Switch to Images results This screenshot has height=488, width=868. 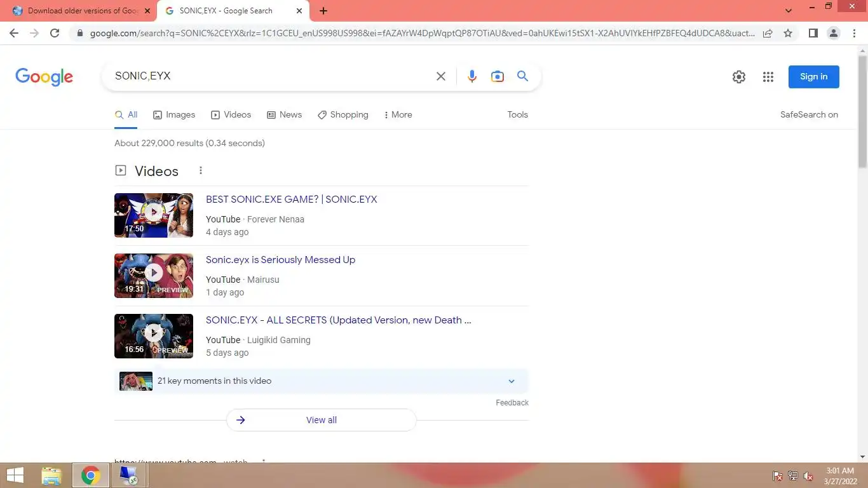click(174, 115)
